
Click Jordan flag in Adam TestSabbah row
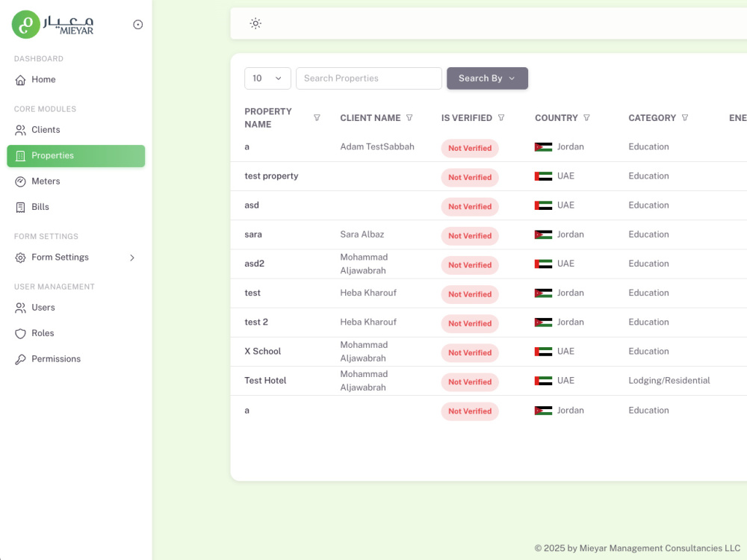coord(543,147)
